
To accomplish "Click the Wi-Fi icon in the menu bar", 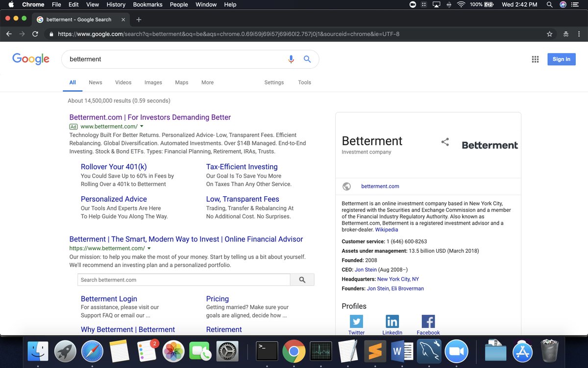I will 461,4.
